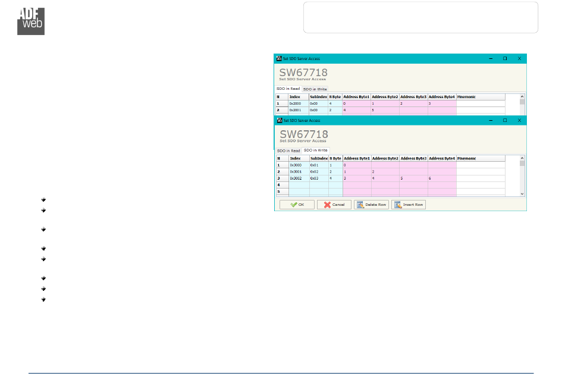The width and height of the screenshot is (565, 392).
Task: Select the Index cell 0x3002
Action: [299, 178]
